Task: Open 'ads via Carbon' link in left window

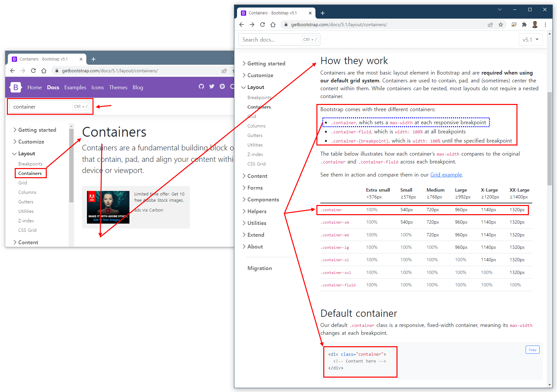Action: coord(149,210)
